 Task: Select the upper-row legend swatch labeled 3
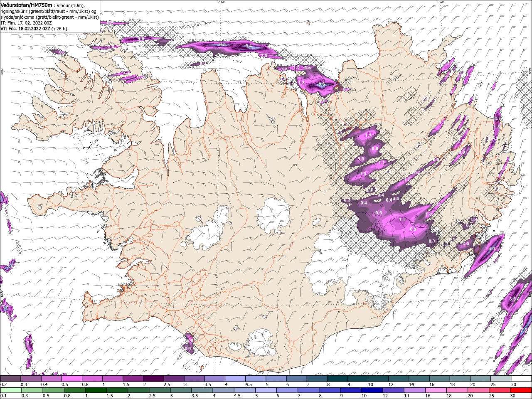[x=194, y=379]
